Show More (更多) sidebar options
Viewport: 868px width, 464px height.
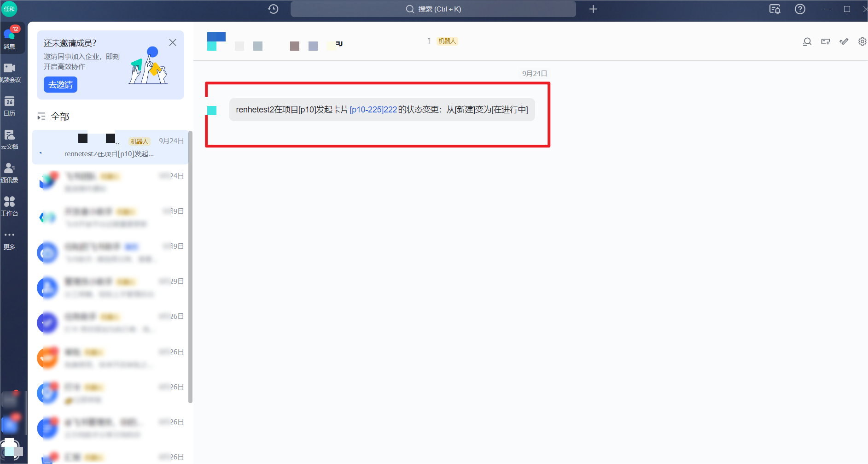[x=10, y=240]
